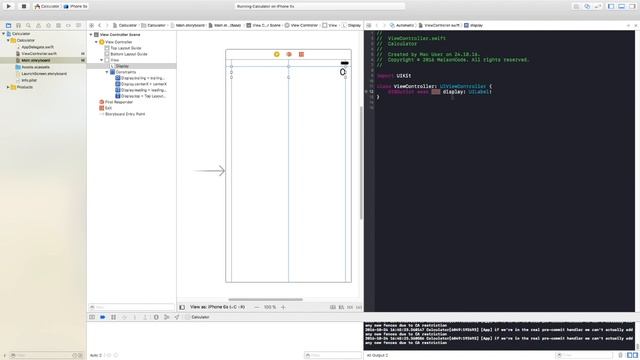Screen dimensions: 640x360
Task: Open the Test navigator icon
Action: pos(48,25)
